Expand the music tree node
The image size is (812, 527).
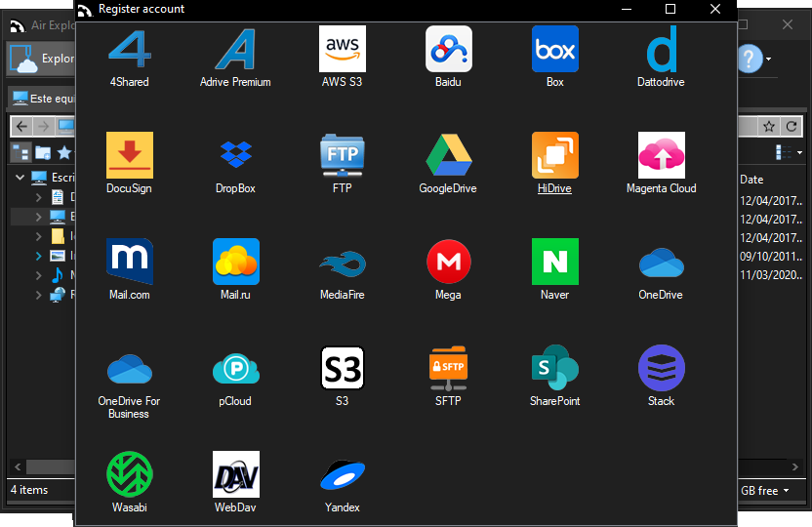coord(38,275)
